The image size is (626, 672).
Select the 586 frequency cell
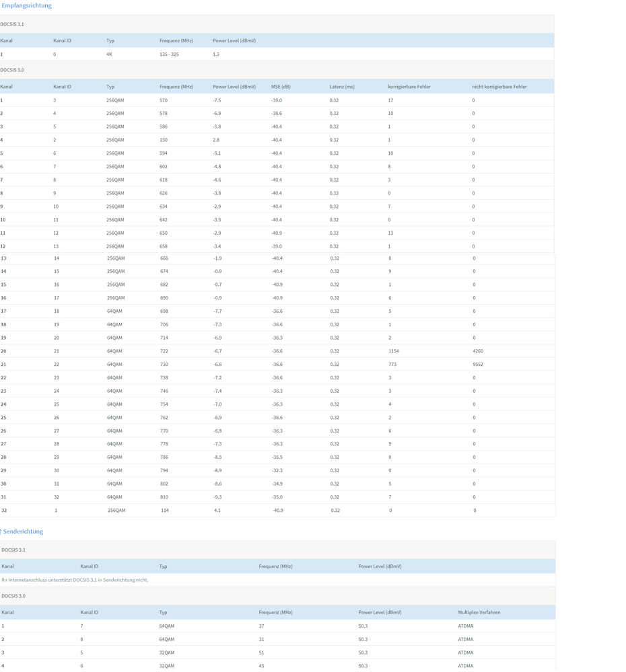pos(164,127)
